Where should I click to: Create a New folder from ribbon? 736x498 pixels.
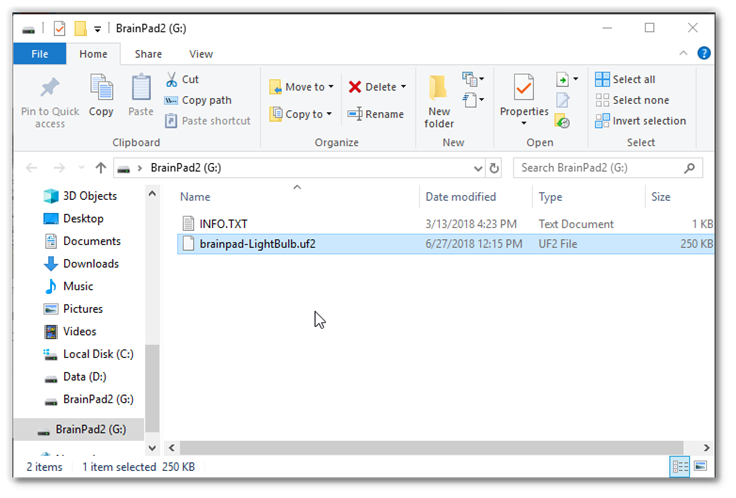[439, 100]
